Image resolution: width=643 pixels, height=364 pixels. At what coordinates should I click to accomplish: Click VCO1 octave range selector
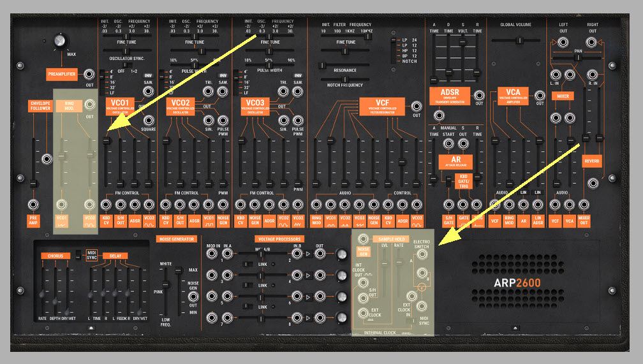101,82
